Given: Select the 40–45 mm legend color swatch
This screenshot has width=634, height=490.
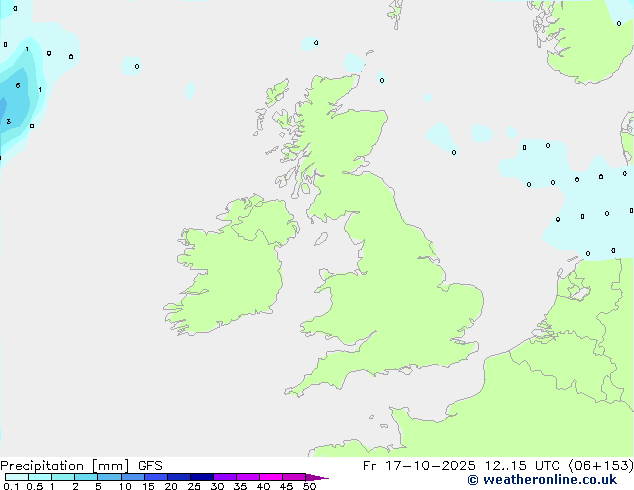Looking at the screenshot, I should (x=271, y=477).
